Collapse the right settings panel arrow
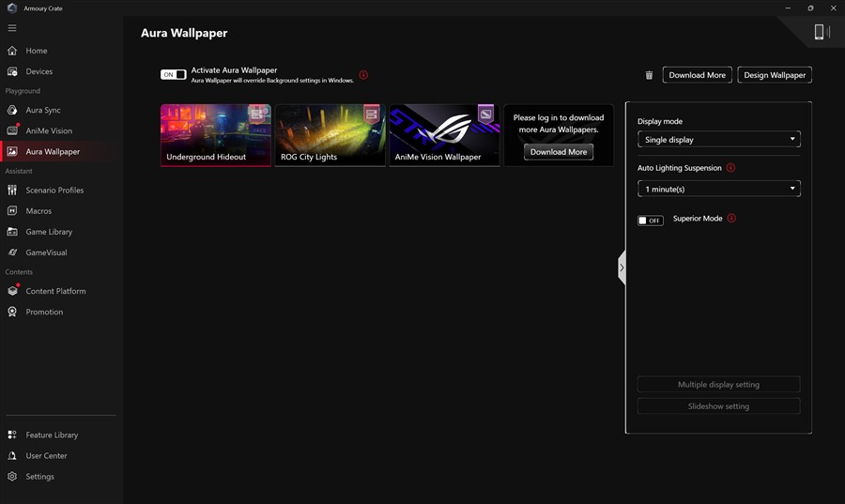 [x=622, y=267]
